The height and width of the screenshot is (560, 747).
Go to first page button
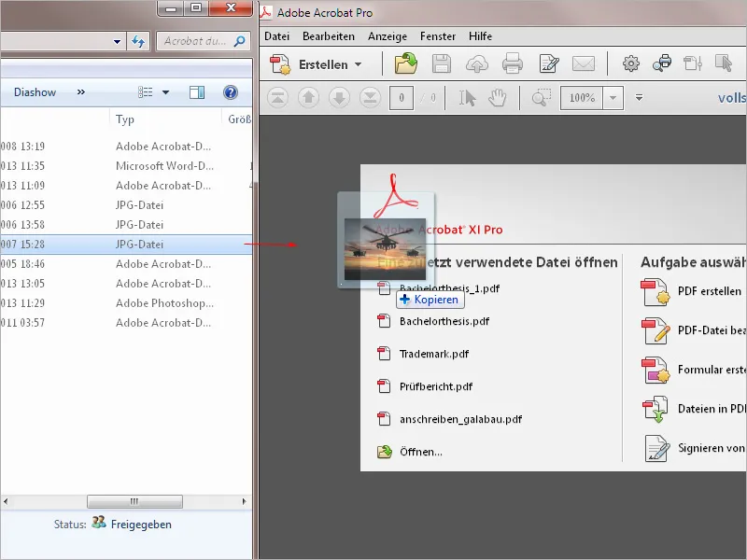(277, 98)
